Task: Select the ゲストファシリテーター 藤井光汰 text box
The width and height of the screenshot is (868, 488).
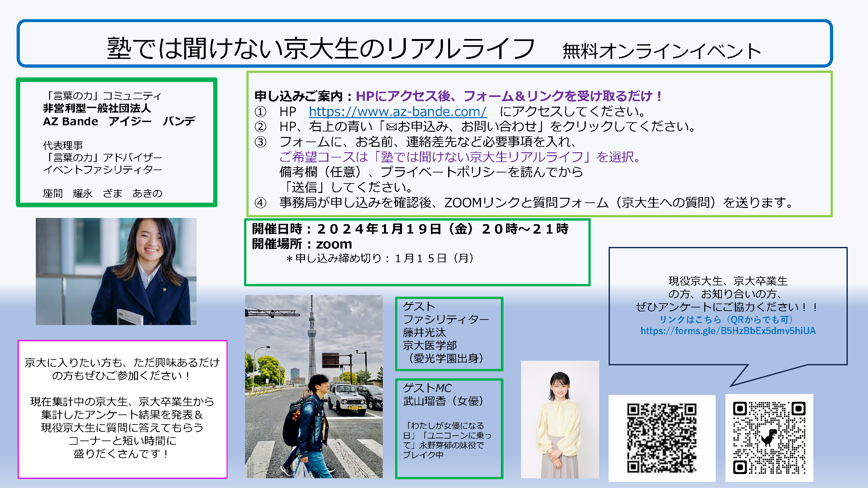Action: coord(449,333)
